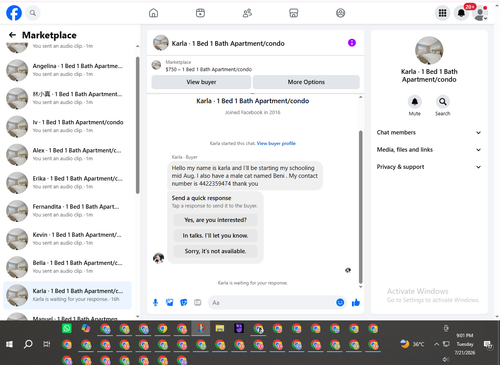The height and width of the screenshot is (365, 500).
Task: Click the View buyer button
Action: click(201, 82)
